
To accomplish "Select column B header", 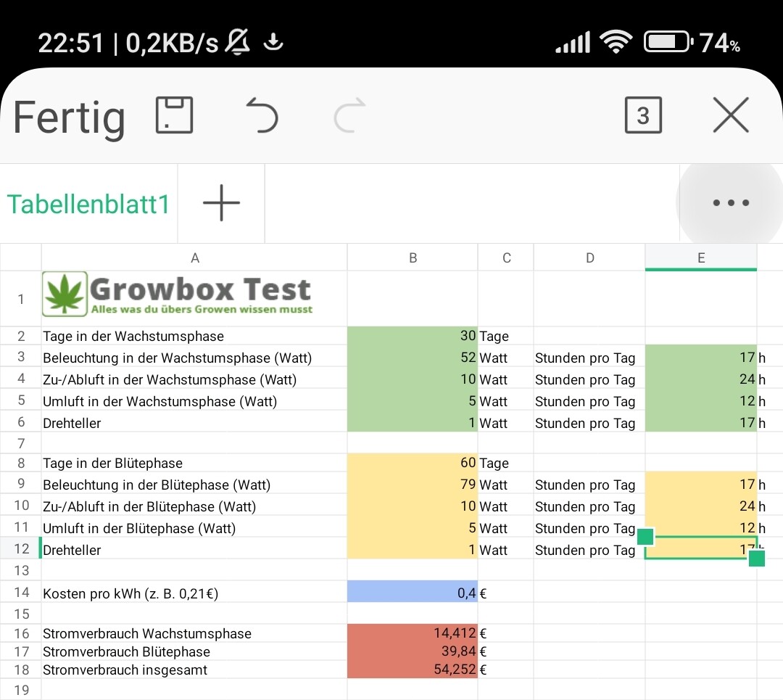I will coord(413,258).
